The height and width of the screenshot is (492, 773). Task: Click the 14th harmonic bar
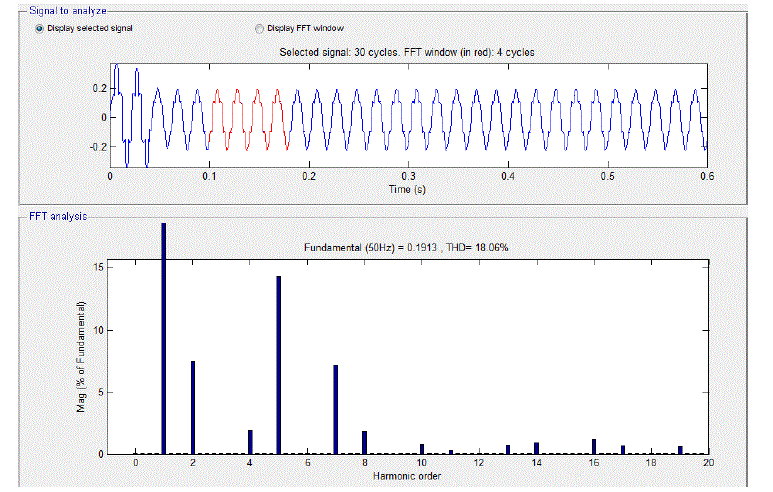[536, 448]
